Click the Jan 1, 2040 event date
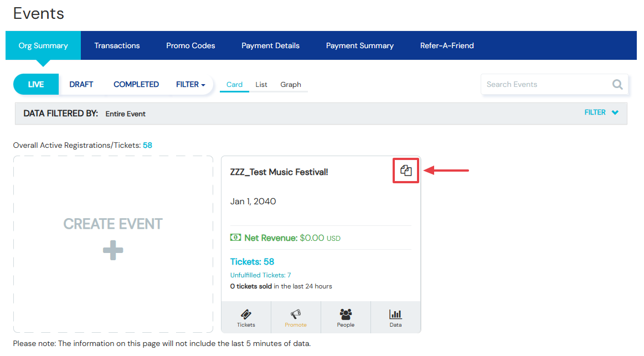The image size is (644, 356). point(253,201)
